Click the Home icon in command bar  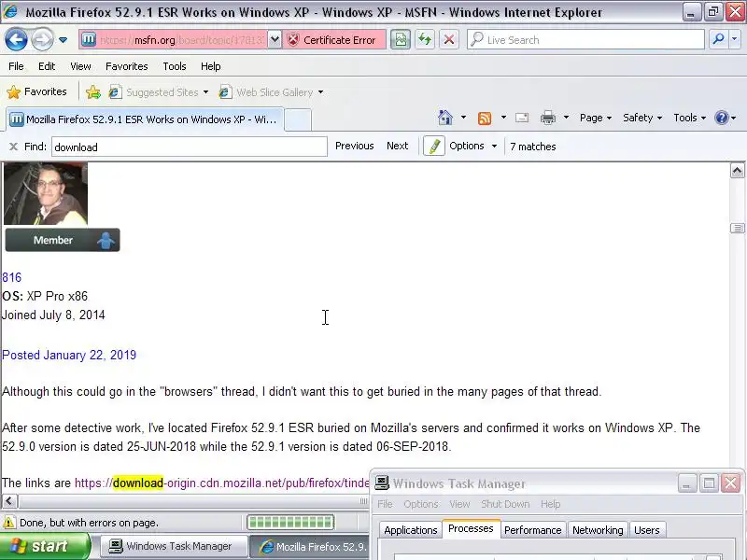[x=445, y=118]
